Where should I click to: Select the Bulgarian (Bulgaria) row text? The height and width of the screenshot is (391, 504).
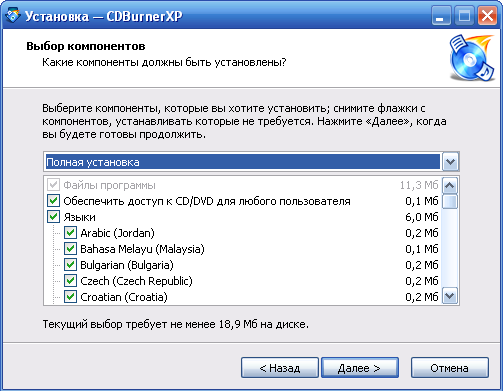(x=127, y=265)
